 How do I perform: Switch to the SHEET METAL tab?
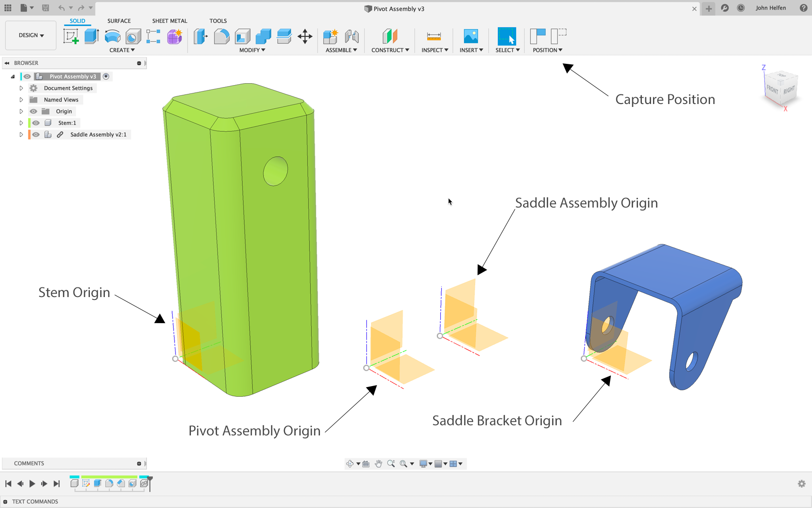pyautogui.click(x=169, y=21)
